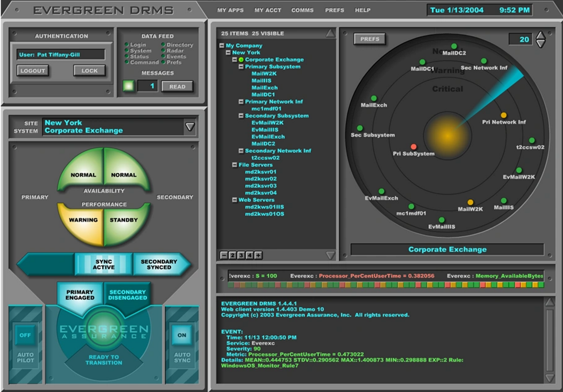Open the COMMS menu
563x392 pixels.
pos(302,10)
